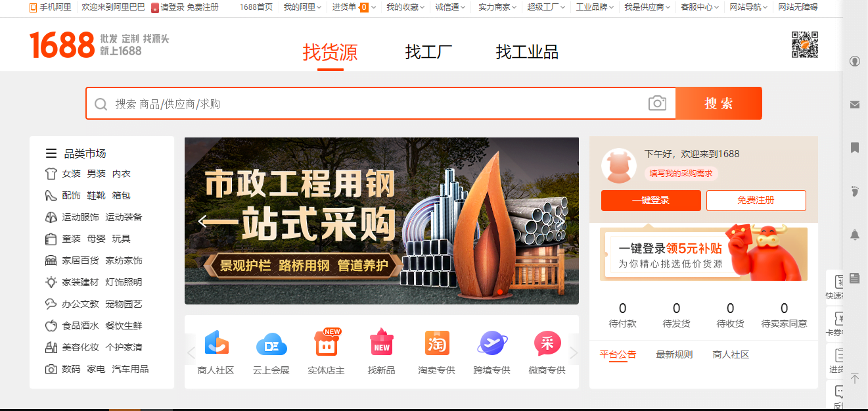The width and height of the screenshot is (868, 411).
Task: Expand the 我的阿里 dropdown menu
Action: point(303,7)
